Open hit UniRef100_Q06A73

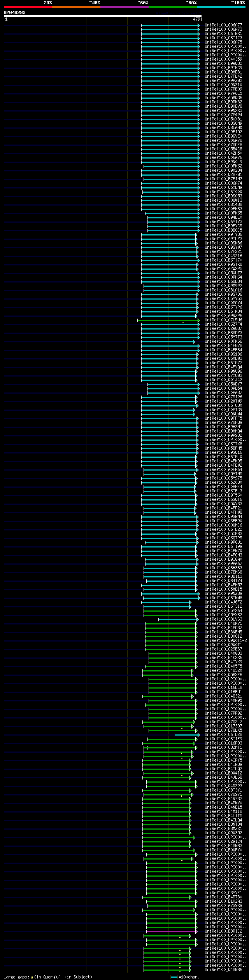pos(223,30)
